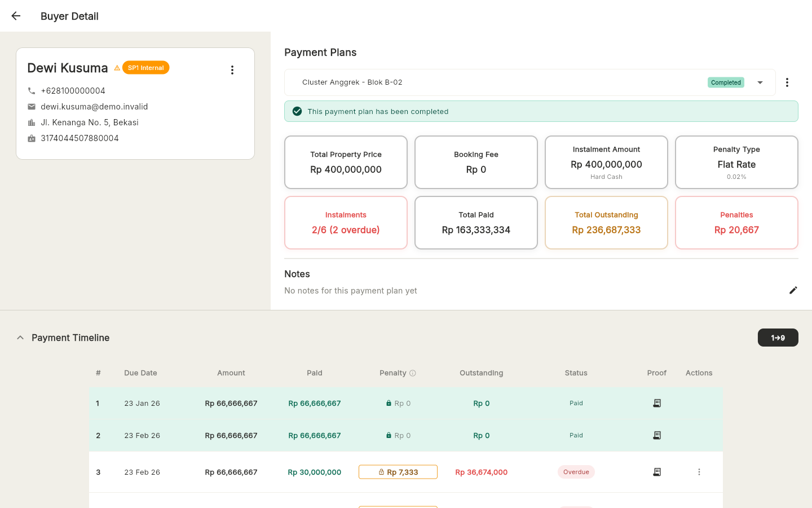Click the SP1 Internal badge
Screen dimensions: 812x508
click(145, 67)
